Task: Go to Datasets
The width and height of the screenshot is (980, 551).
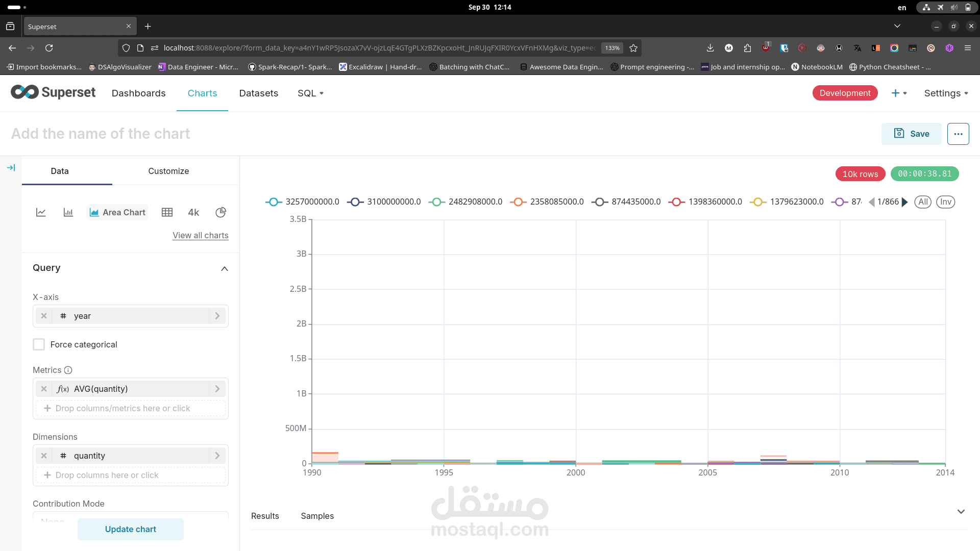Action: (259, 93)
